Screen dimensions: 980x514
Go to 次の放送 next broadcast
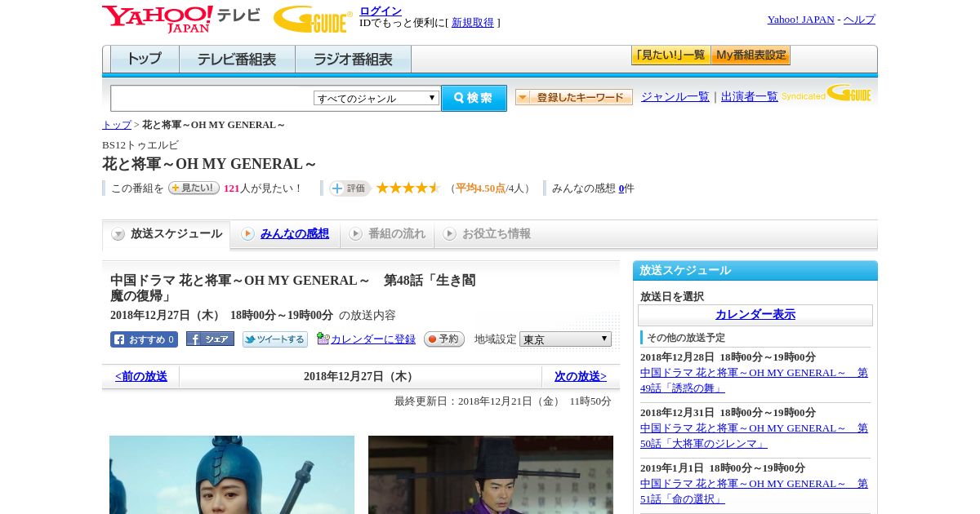pos(581,377)
